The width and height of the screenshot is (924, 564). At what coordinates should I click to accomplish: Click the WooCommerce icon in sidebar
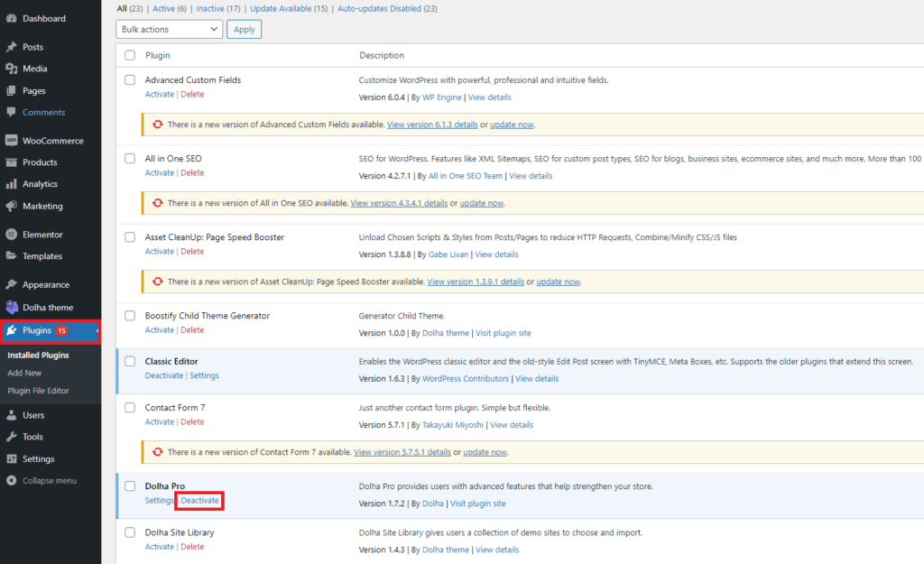point(11,141)
